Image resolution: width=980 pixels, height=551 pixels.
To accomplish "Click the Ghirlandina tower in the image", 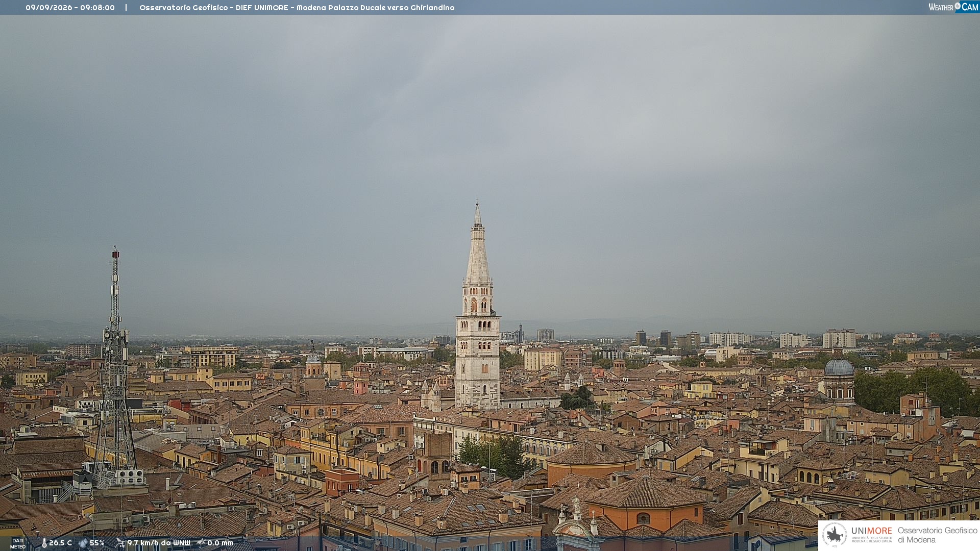I will 478,306.
